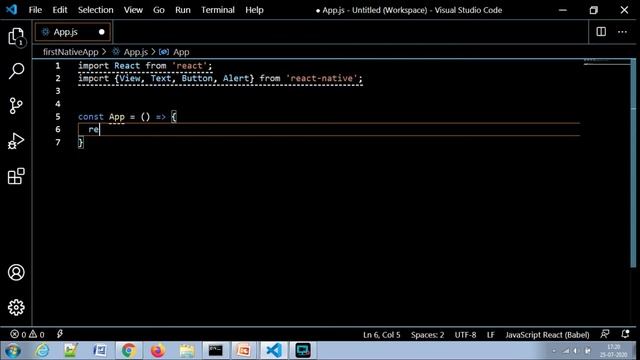Viewport: 640px width, 360px height.
Task: Open Run menu
Action: pyautogui.click(x=183, y=10)
